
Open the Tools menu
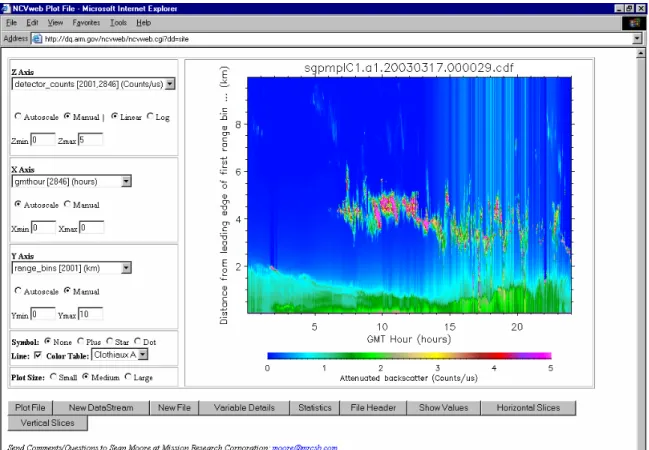[x=118, y=23]
